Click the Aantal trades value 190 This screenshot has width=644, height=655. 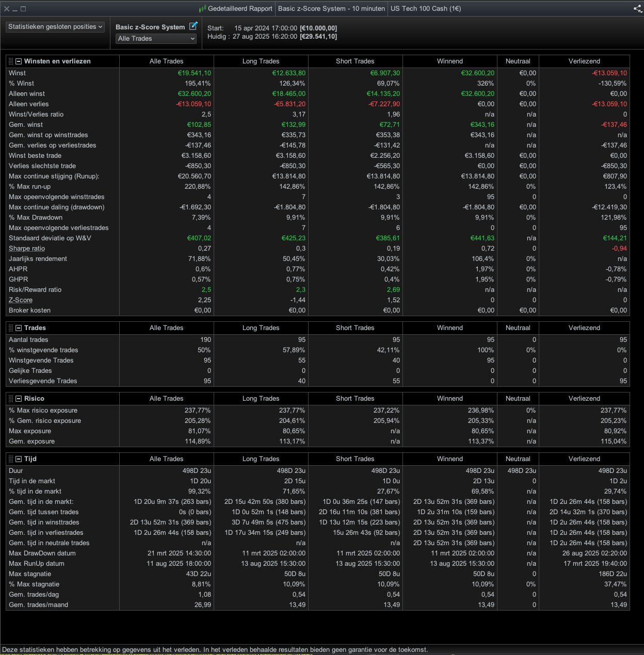pyautogui.click(x=205, y=340)
